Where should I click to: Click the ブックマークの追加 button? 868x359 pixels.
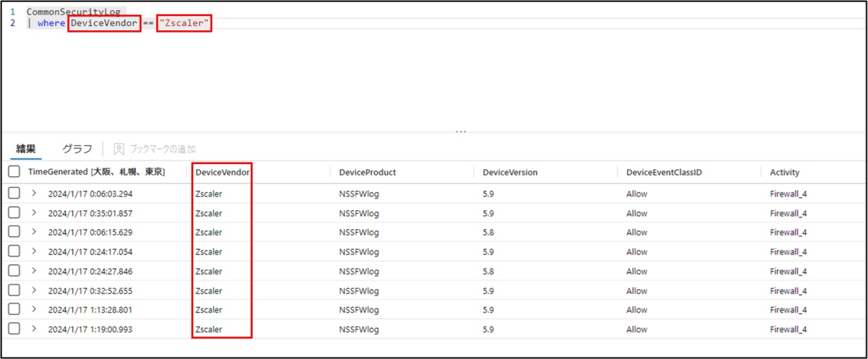(x=155, y=149)
